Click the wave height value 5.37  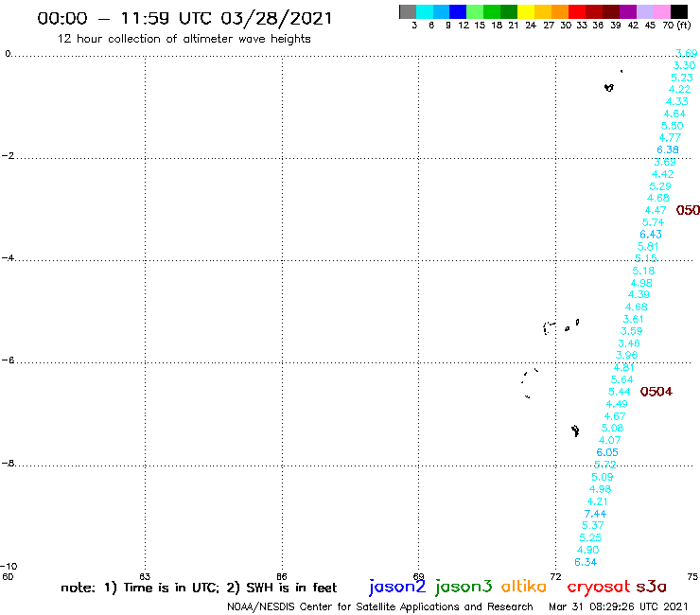[x=592, y=525]
